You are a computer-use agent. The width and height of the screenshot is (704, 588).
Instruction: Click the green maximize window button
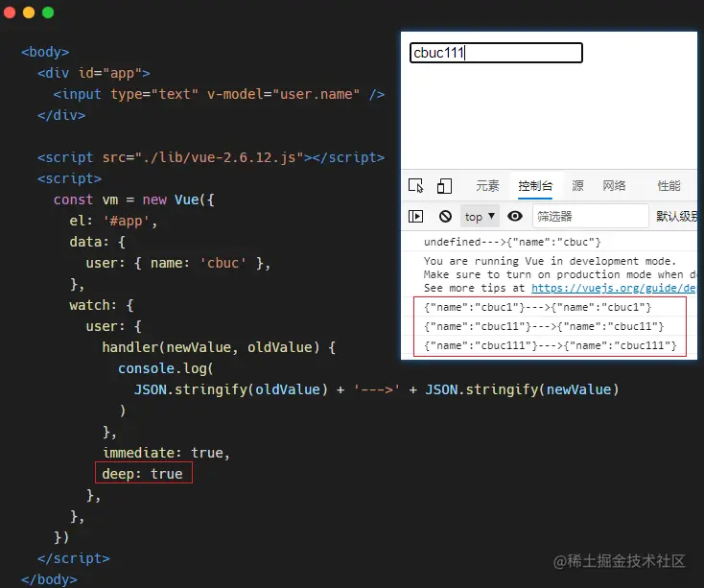48,12
